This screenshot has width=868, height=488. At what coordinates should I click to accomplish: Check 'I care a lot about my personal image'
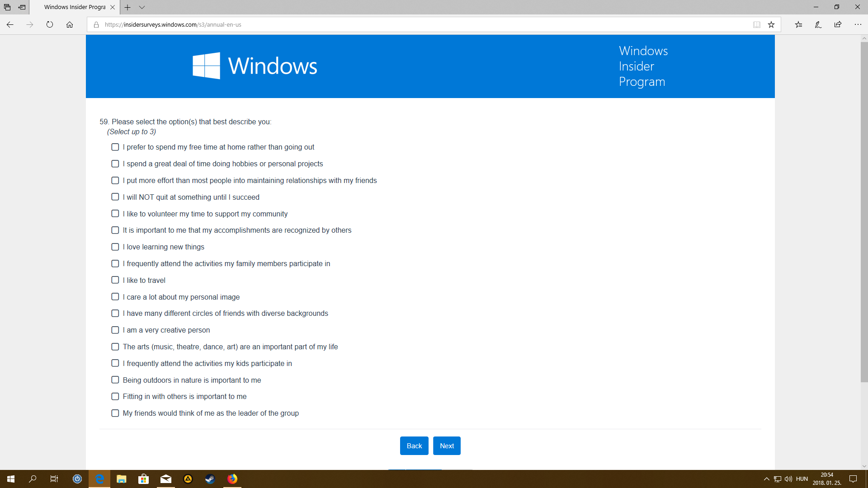[x=115, y=297]
